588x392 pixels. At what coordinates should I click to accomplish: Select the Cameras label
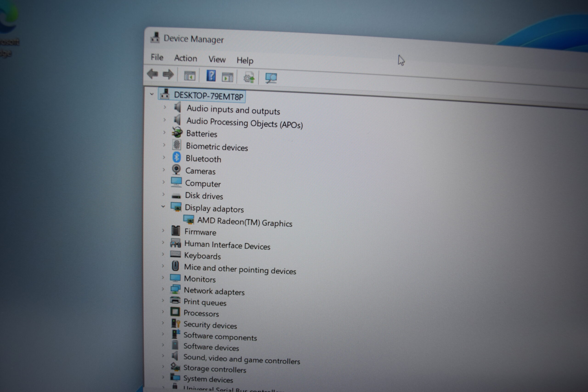pos(200,171)
